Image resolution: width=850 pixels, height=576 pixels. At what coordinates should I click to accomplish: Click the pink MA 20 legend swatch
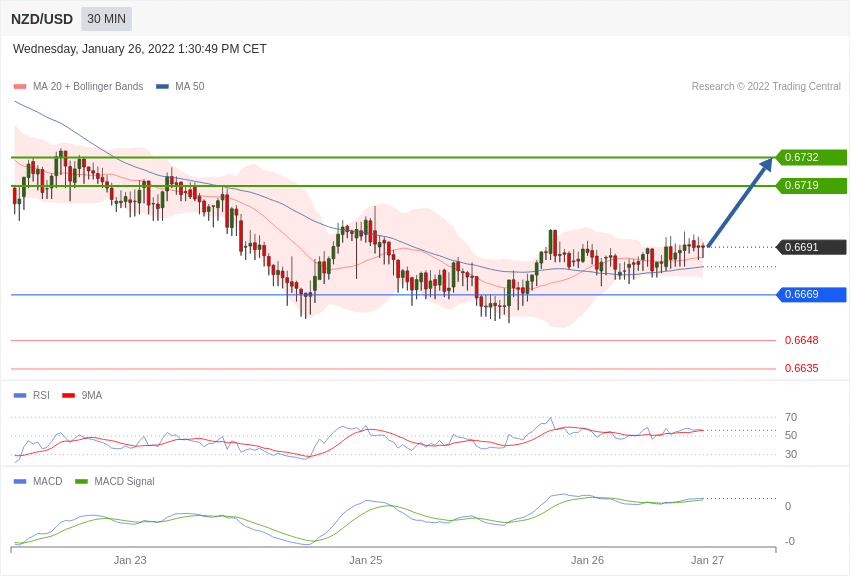[20, 86]
